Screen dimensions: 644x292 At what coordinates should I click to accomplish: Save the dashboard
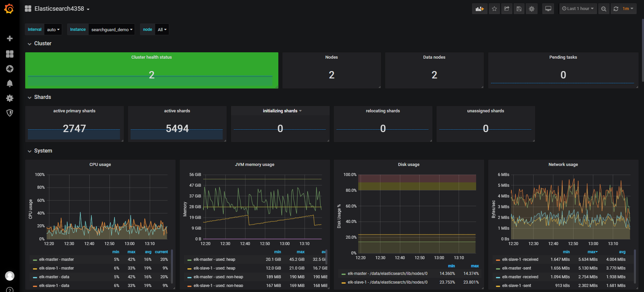[519, 9]
